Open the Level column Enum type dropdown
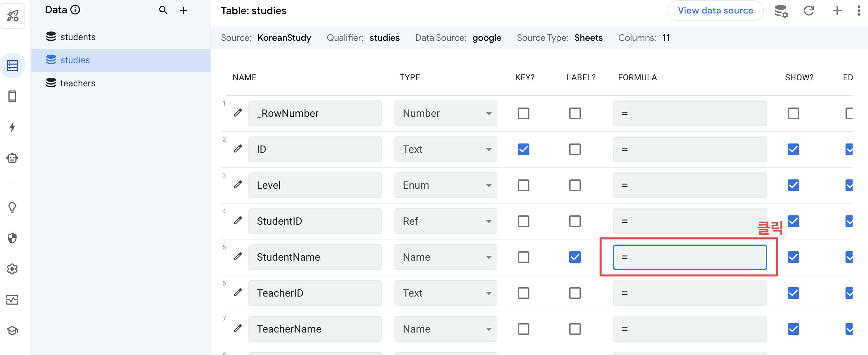The width and height of the screenshot is (868, 355). [446, 185]
